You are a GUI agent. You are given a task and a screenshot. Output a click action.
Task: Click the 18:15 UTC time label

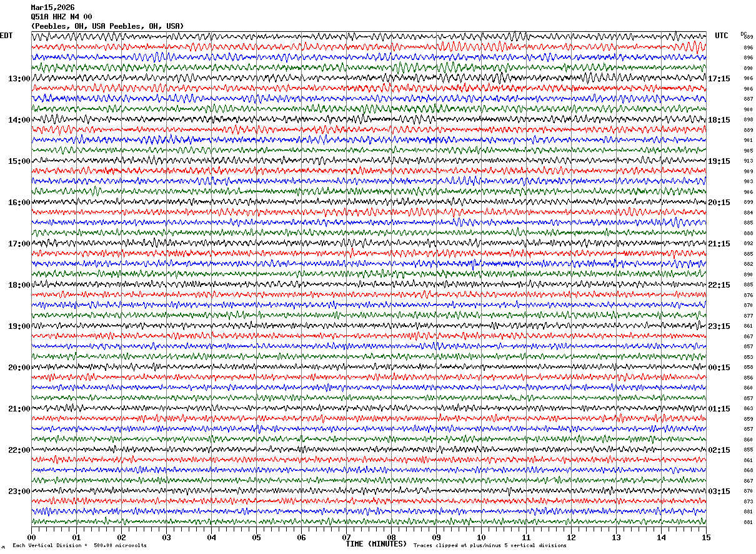pyautogui.click(x=719, y=120)
